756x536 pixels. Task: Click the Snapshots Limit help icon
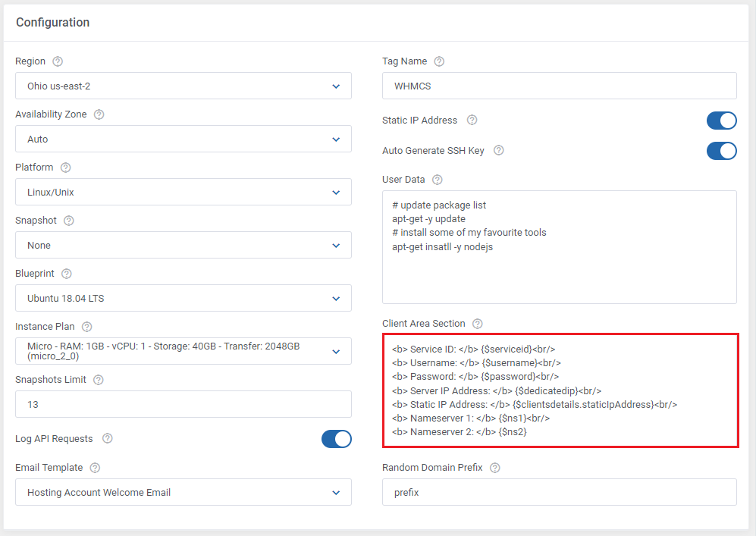click(x=99, y=379)
